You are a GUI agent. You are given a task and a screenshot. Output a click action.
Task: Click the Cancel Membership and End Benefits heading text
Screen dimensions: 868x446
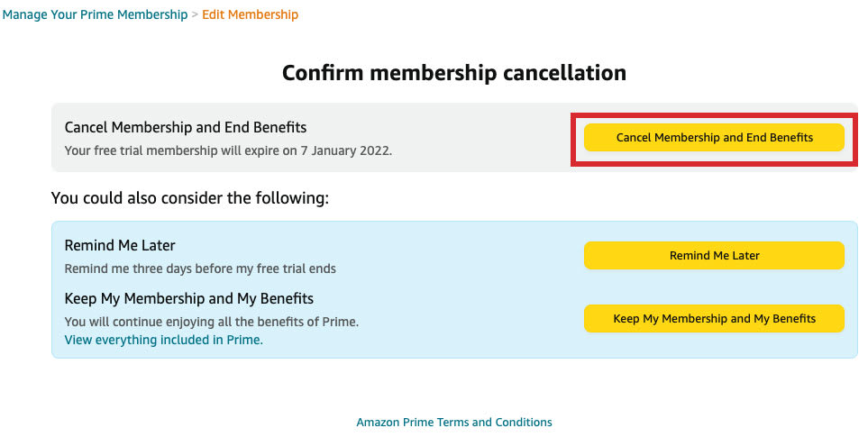tap(186, 128)
